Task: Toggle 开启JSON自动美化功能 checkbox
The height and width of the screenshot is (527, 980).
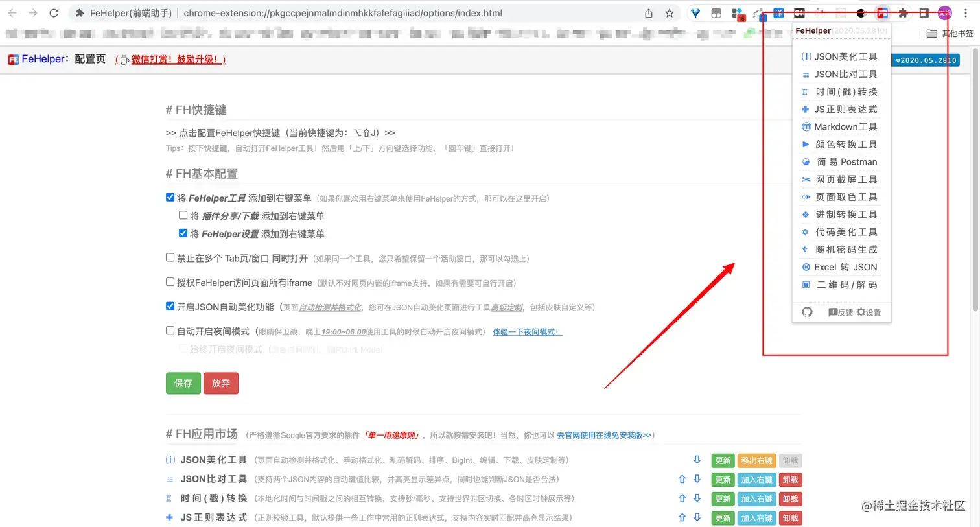Action: [x=170, y=306]
